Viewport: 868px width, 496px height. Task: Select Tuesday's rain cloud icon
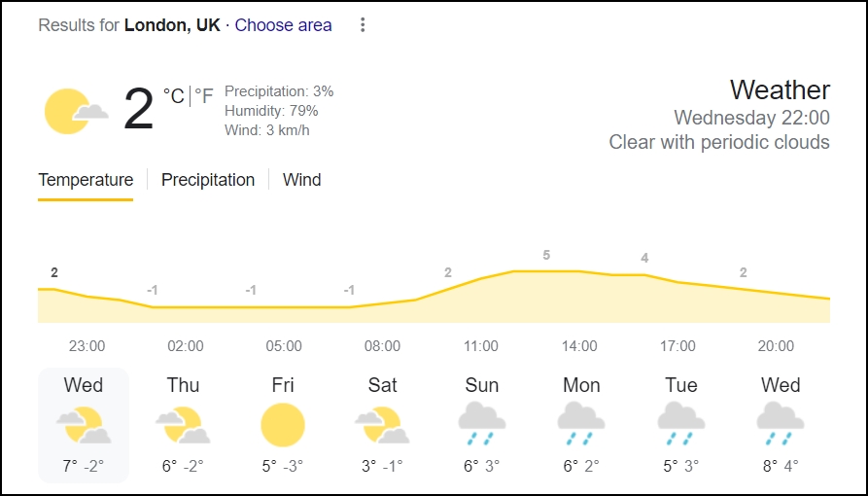coord(681,424)
